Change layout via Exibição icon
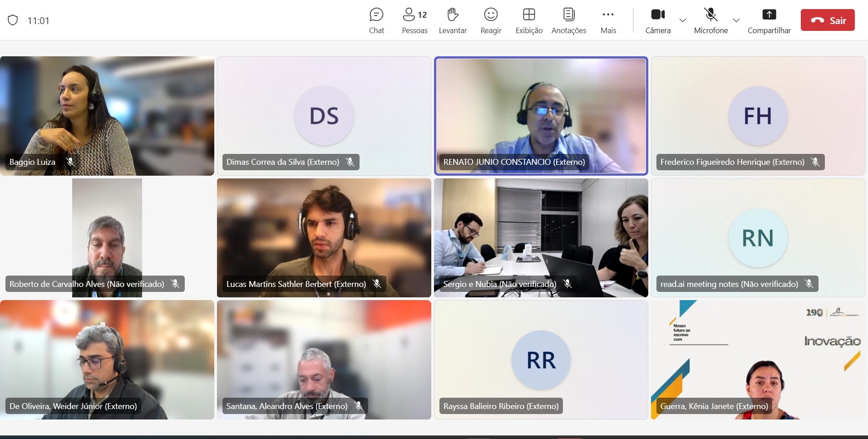The image size is (868, 439). tap(529, 20)
